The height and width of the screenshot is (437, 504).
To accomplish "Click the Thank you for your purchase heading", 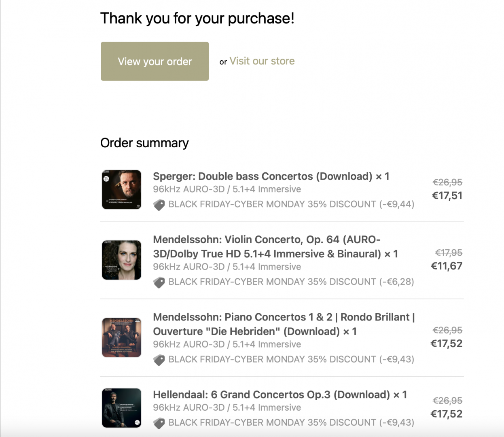I will point(197,18).
